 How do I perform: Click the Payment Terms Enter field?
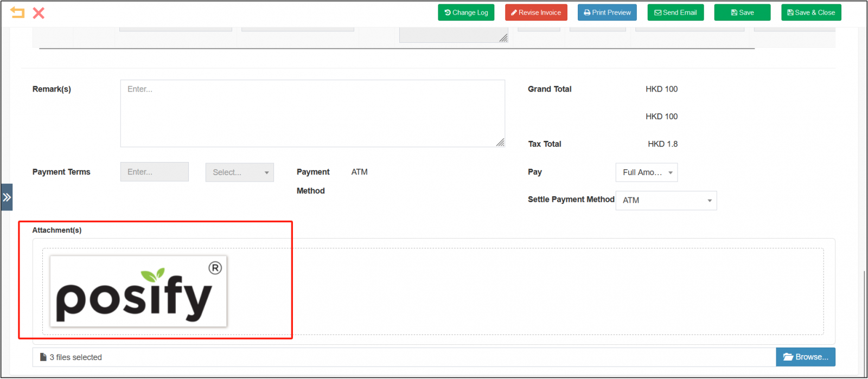(155, 172)
